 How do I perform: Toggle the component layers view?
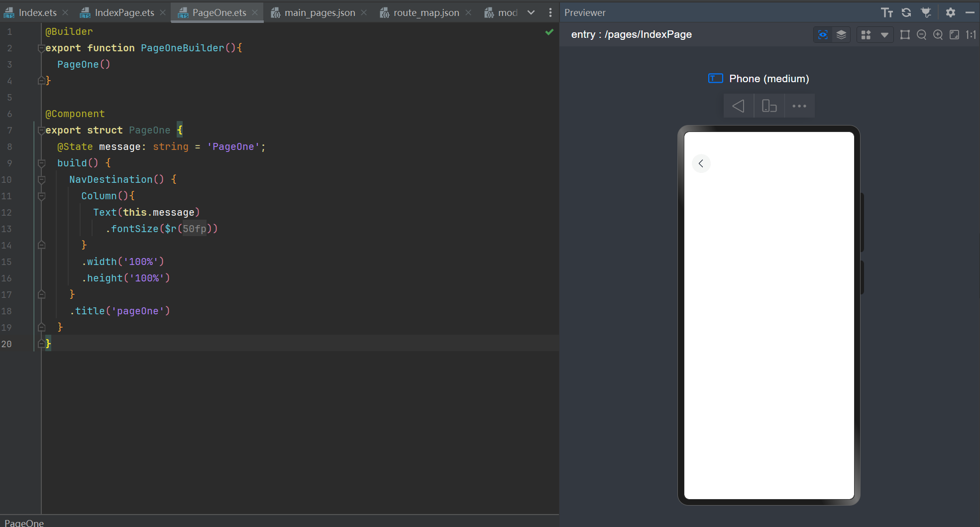coord(841,34)
